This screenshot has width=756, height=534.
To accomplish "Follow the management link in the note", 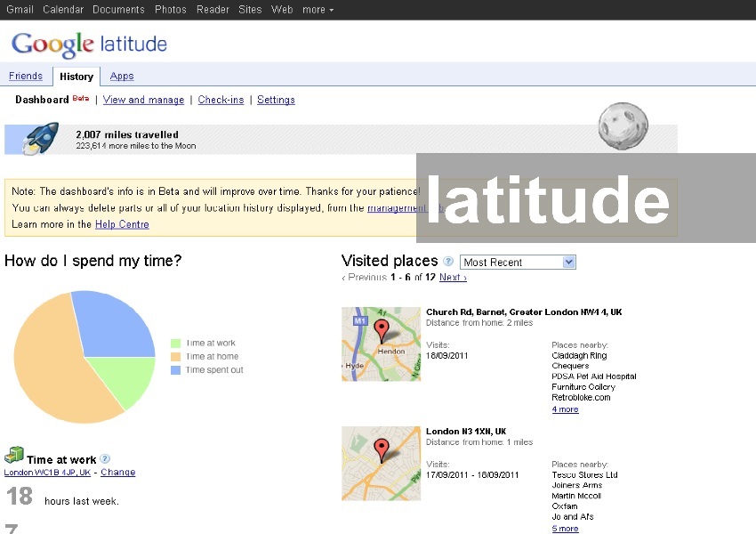I will pyautogui.click(x=397, y=208).
